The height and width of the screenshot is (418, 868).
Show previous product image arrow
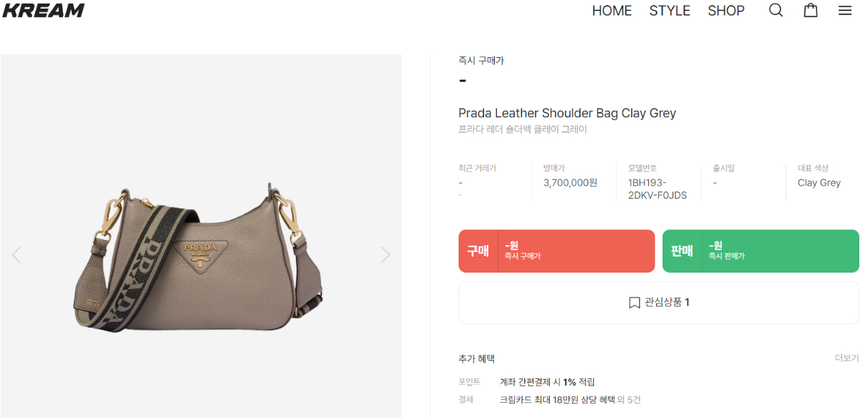(17, 255)
